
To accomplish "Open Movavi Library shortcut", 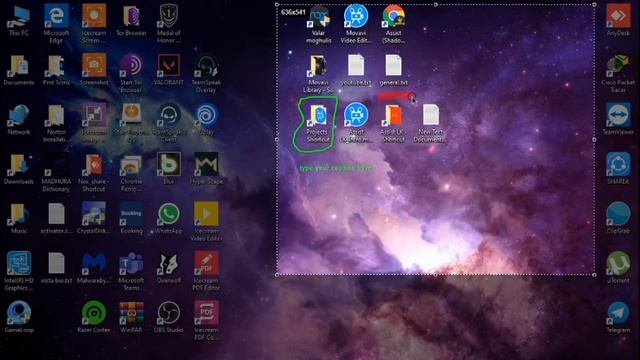I will click(318, 73).
